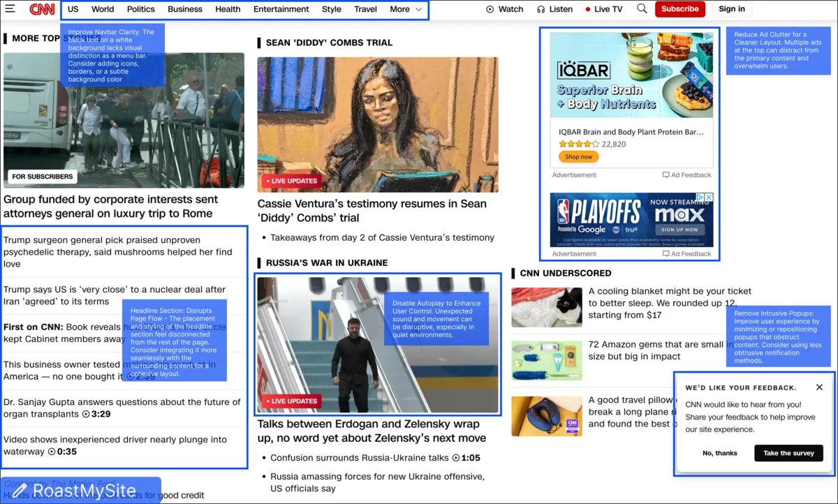
Task: Open the Entertainment section
Action: click(x=281, y=9)
